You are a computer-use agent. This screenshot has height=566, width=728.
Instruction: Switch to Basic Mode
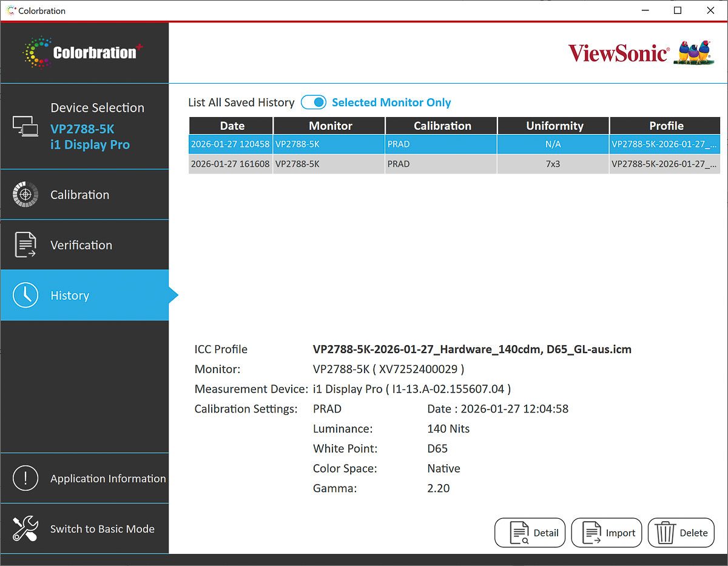(102, 529)
